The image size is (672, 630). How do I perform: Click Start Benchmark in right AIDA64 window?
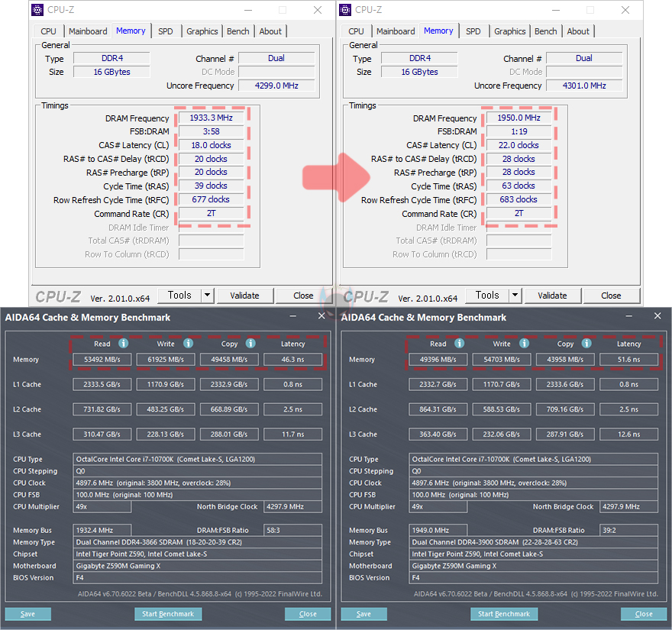(x=504, y=614)
